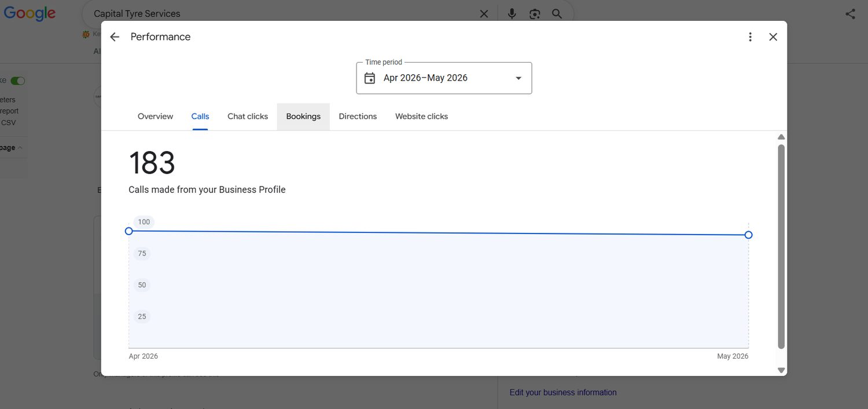Clear the Google search box text

coord(484,14)
